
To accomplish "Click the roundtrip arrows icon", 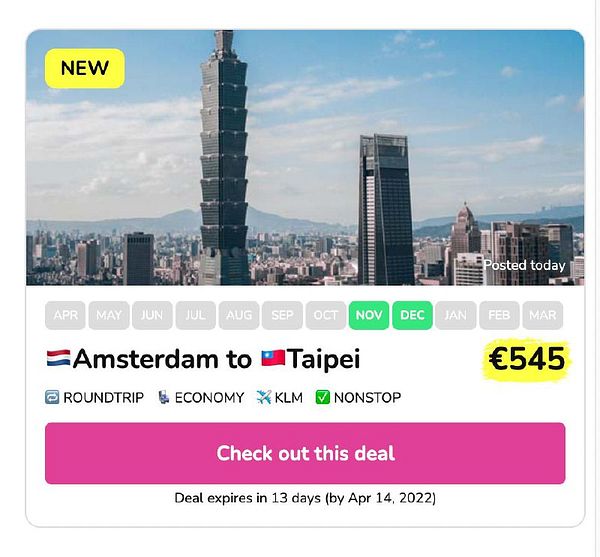I will tap(52, 397).
